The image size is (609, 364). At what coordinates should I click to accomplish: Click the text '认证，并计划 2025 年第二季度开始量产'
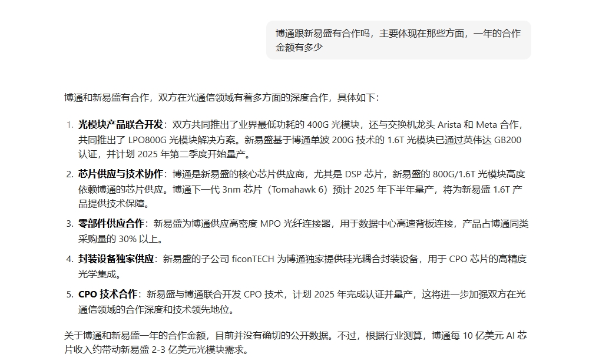(161, 154)
